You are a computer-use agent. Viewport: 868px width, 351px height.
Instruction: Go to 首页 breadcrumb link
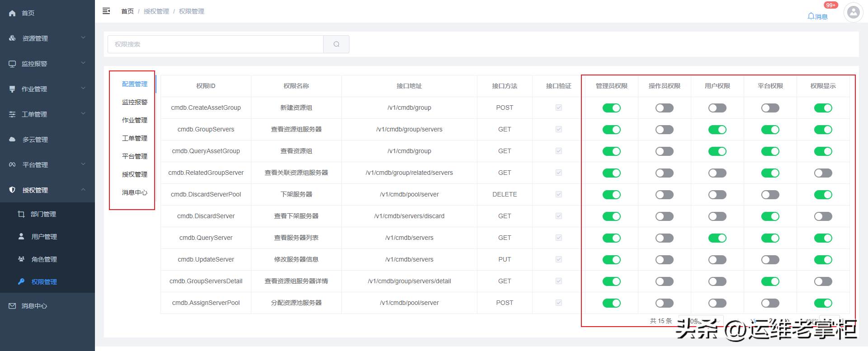click(x=127, y=11)
